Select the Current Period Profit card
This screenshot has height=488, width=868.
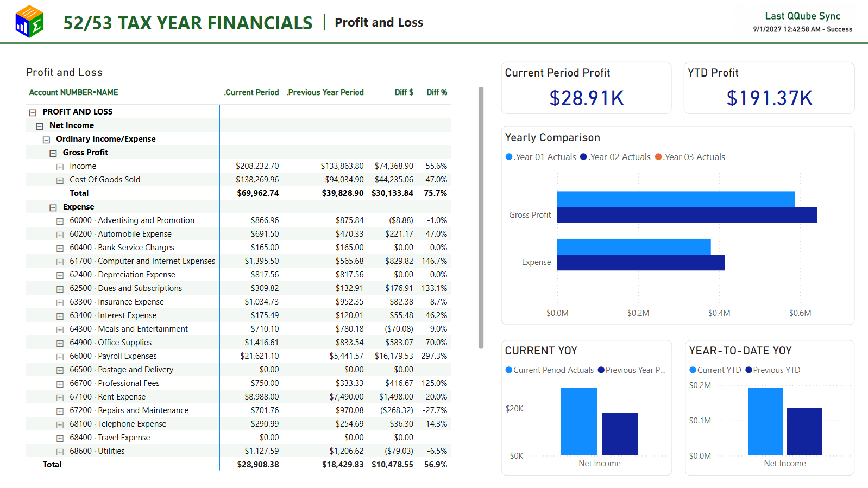pyautogui.click(x=586, y=88)
